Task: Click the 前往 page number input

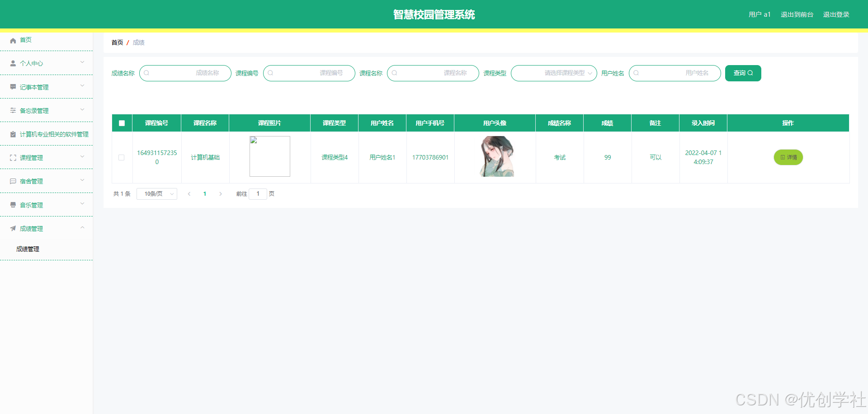Action: [x=258, y=194]
